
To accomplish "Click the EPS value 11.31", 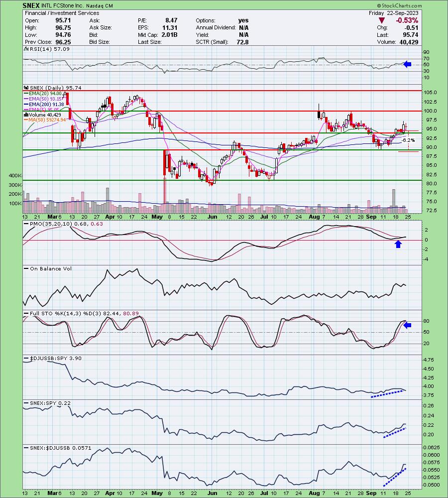I will click(x=170, y=27).
